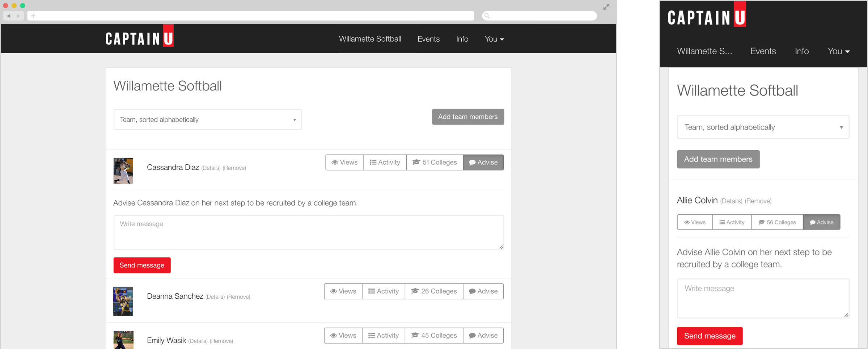Screen dimensions: 868x349
Task: Click Cassandra Diaz name text
Action: pyautogui.click(x=173, y=167)
